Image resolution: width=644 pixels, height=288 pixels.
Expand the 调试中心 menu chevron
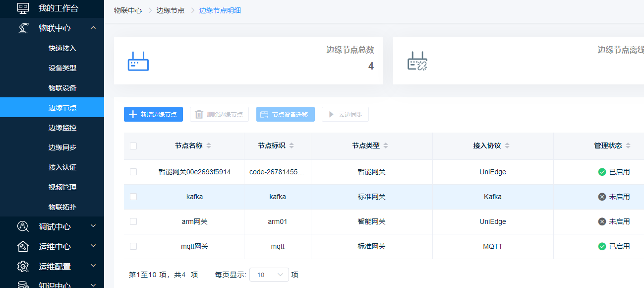pos(93,226)
